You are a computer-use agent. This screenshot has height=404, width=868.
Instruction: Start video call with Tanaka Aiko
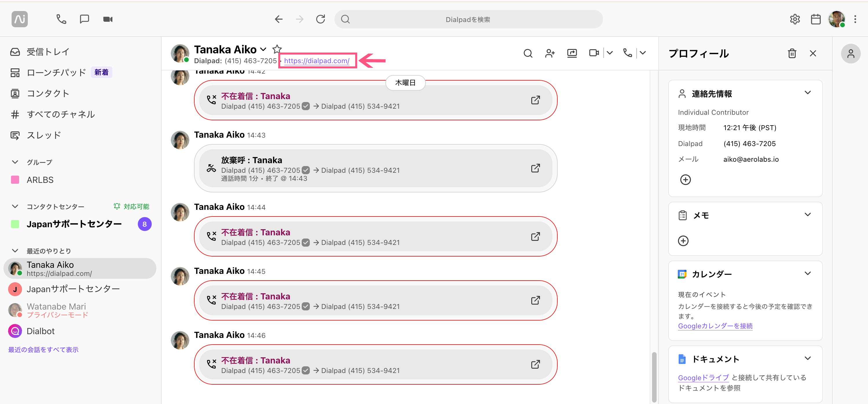pyautogui.click(x=594, y=53)
